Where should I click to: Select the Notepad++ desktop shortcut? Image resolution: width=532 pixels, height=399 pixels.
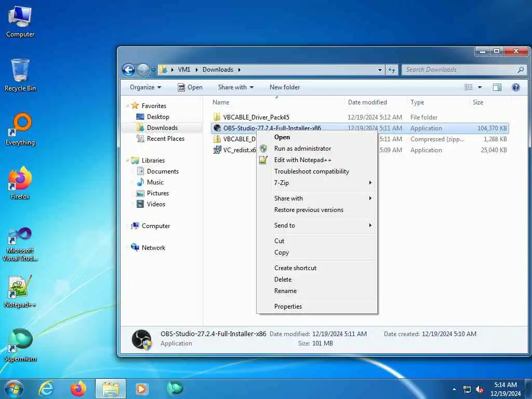coord(20,291)
